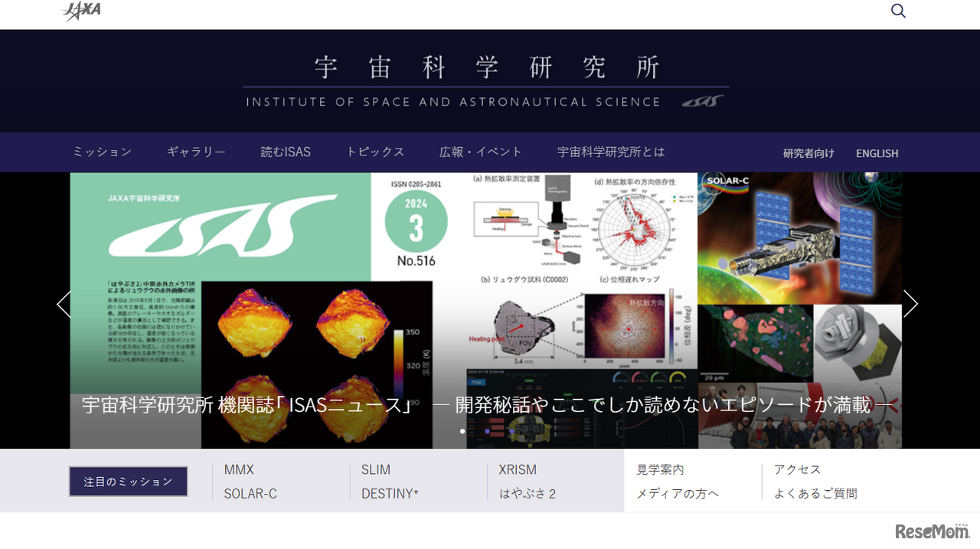Open the 見学案内 link
The image size is (980, 549).
tap(660, 469)
